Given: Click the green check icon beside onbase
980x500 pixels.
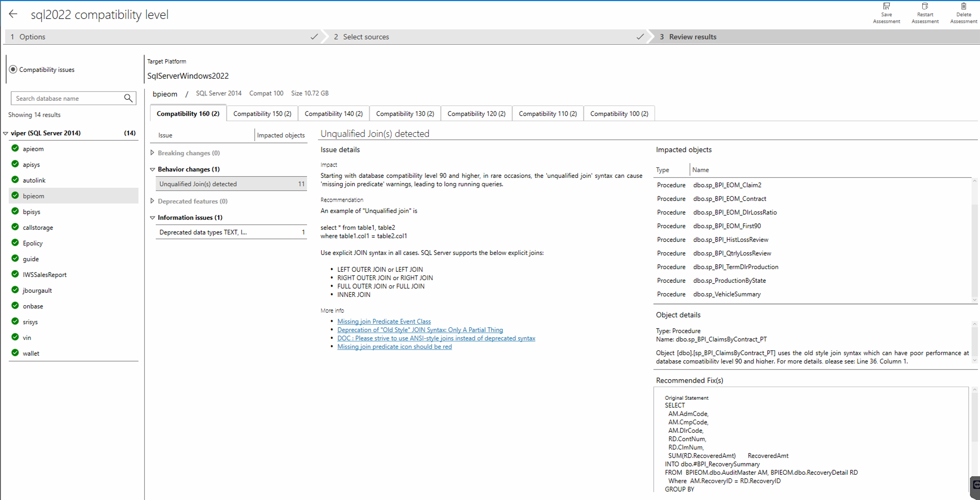Looking at the screenshot, I should click(15, 306).
